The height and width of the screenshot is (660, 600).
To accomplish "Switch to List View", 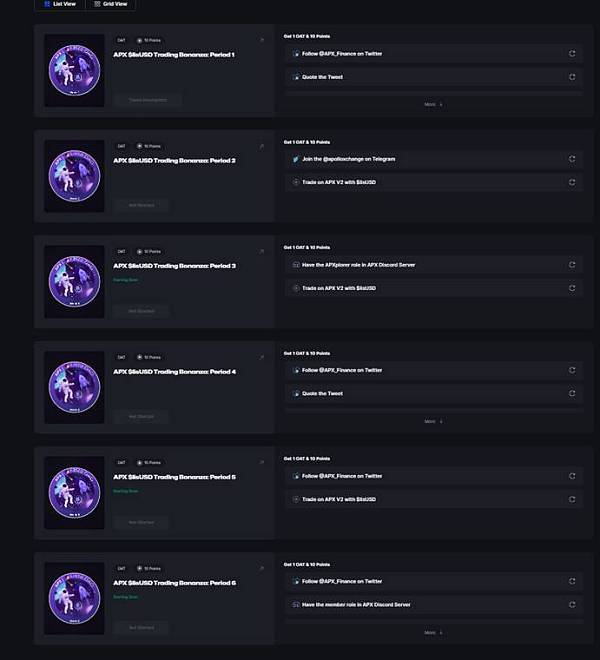I will point(59,5).
